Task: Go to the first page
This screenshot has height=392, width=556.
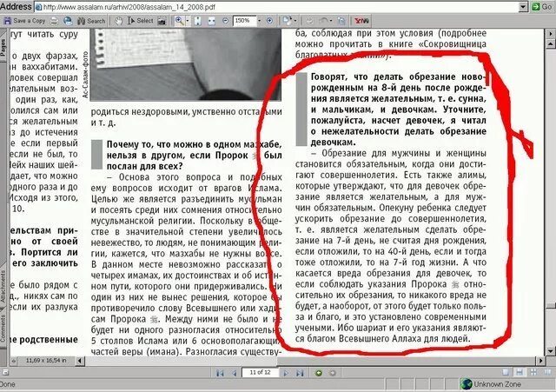Action: 220,373
